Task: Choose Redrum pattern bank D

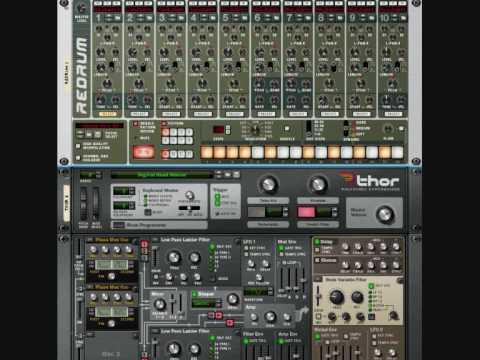Action: click(189, 154)
